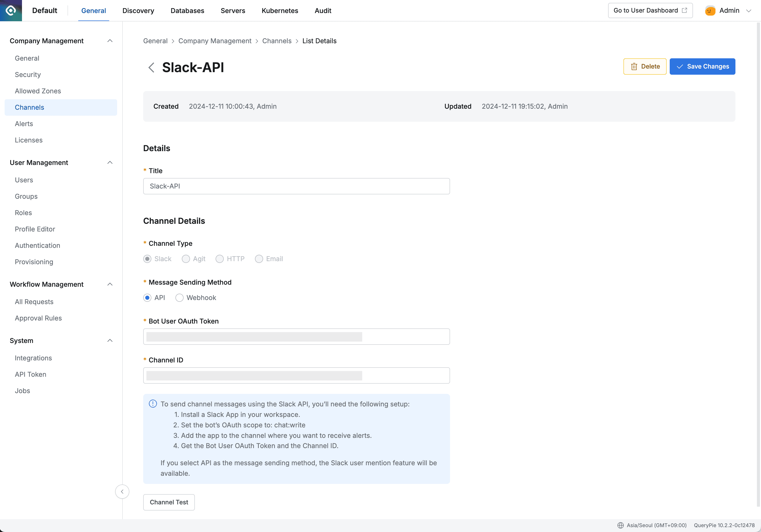Click the external link icon on User Dashboard
Screen dimensions: 761x532
pos(685,10)
